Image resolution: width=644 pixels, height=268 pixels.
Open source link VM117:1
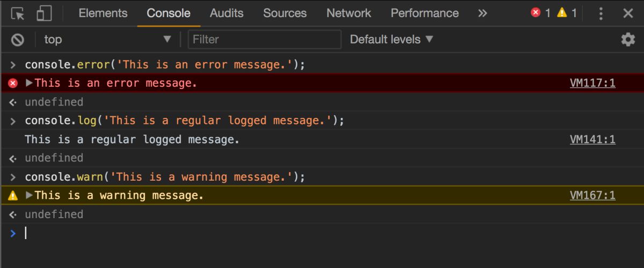click(592, 83)
